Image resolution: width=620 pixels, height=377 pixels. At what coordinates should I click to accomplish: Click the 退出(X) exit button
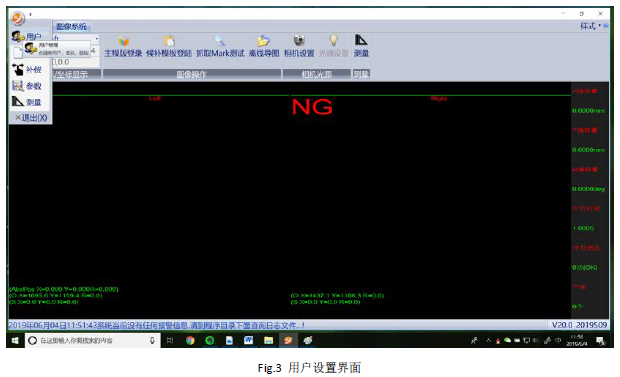pyautogui.click(x=31, y=117)
